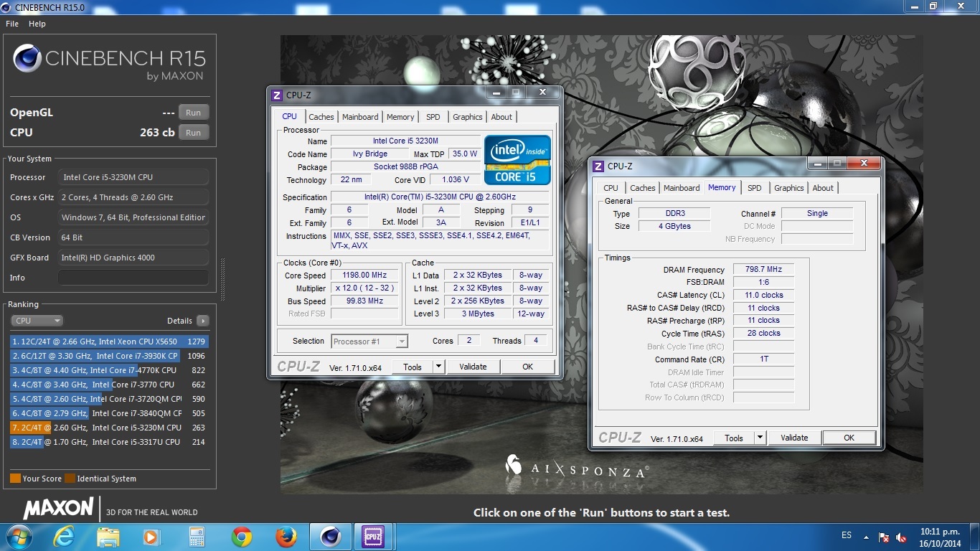Switch to CPU-Z taskbar button
Image resolution: width=980 pixels, height=551 pixels.
pos(373,537)
